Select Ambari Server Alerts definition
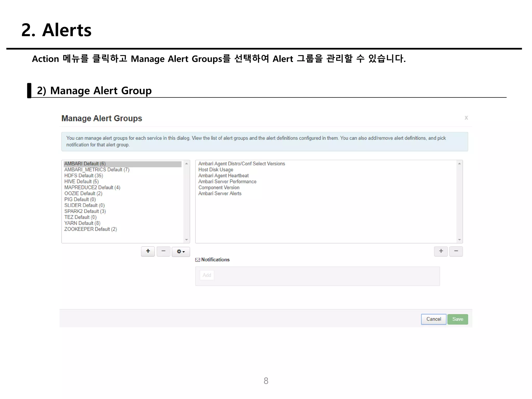This screenshot has width=532, height=399. pos(220,194)
